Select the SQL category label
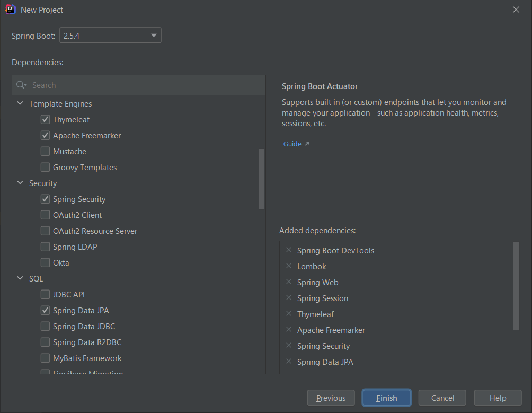Viewport: 532px width, 413px height. coord(36,279)
